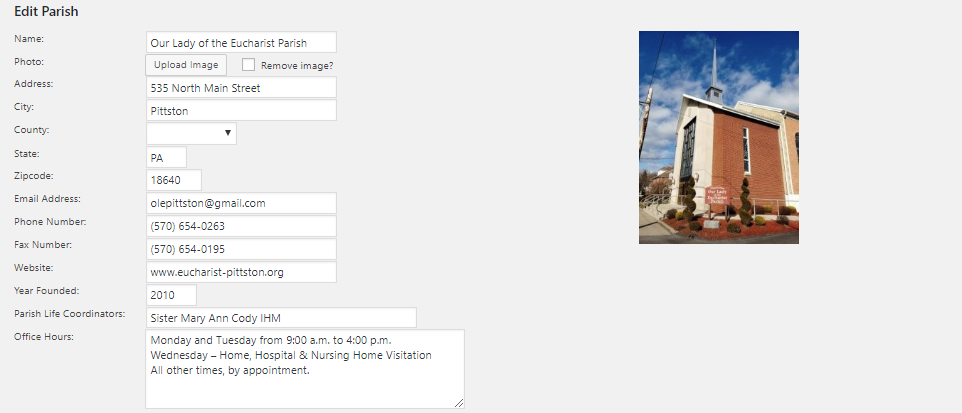Click the City field containing Pittston
Screen dimensions: 962x413
pos(241,110)
